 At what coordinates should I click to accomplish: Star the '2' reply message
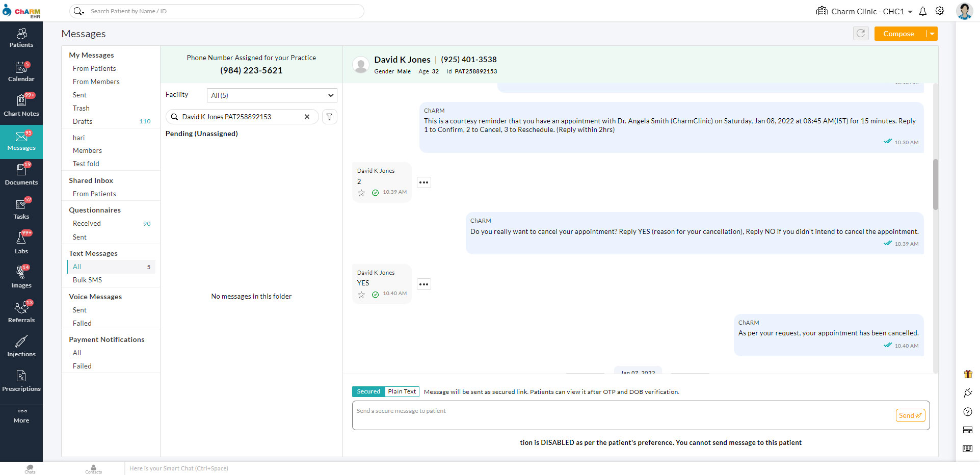[x=361, y=193]
